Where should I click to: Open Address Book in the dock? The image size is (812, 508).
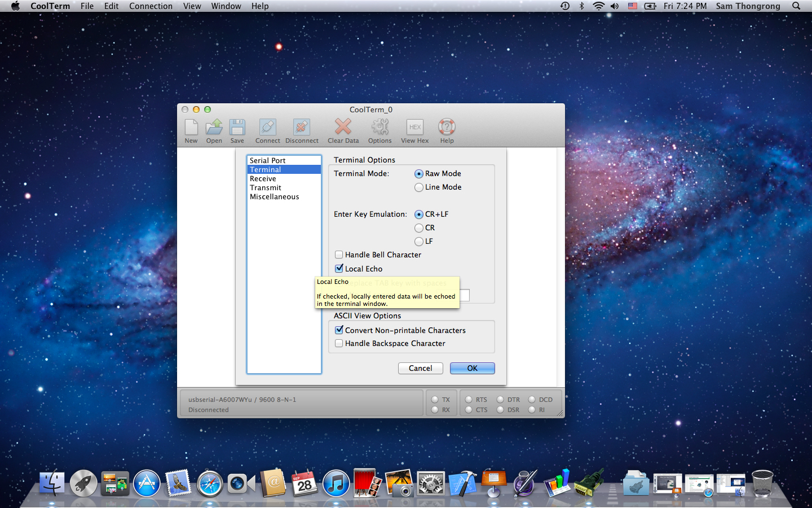[273, 484]
